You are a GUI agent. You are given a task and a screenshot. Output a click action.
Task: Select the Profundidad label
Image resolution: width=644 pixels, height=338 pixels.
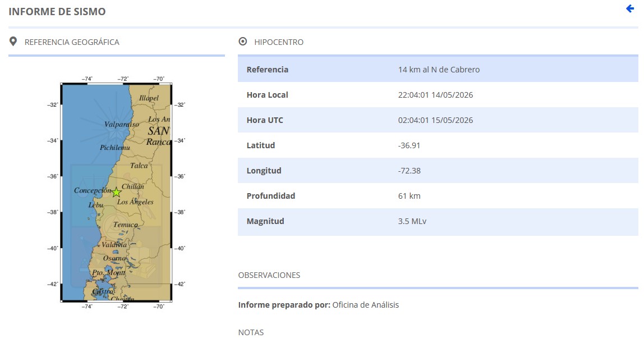(270, 196)
